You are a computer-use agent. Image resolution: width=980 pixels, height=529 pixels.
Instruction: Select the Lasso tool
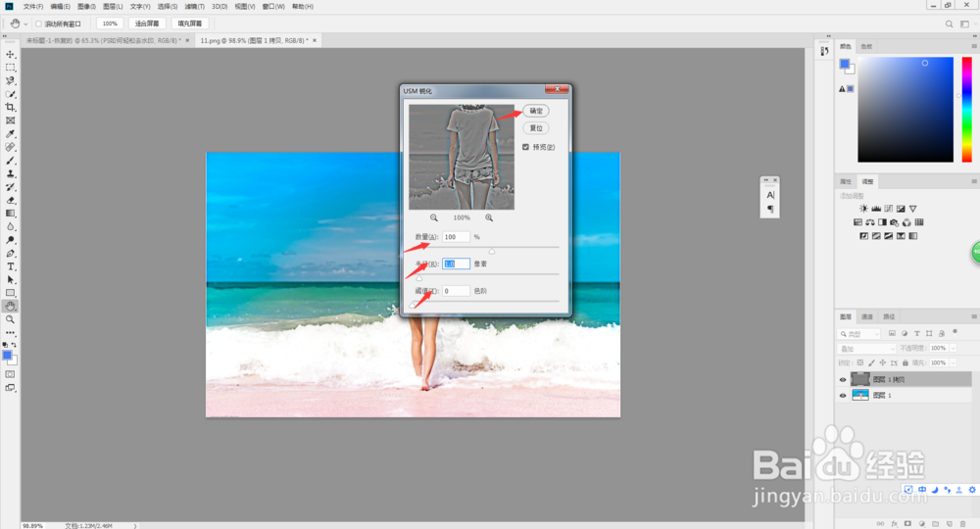click(x=10, y=80)
